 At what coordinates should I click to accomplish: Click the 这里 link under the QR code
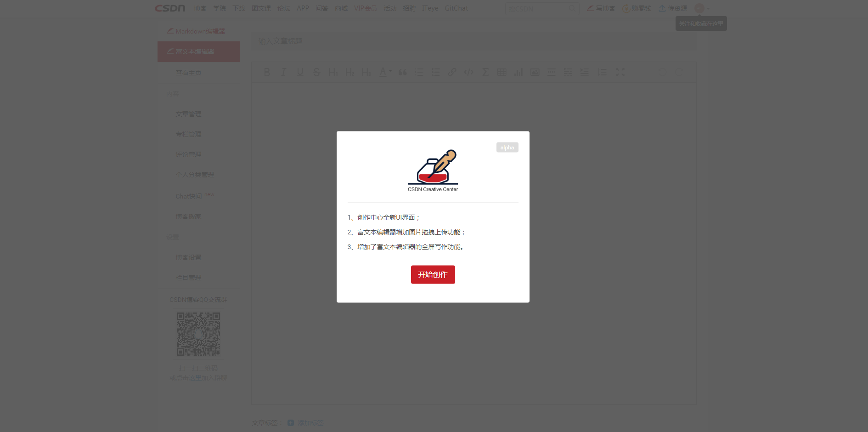195,378
